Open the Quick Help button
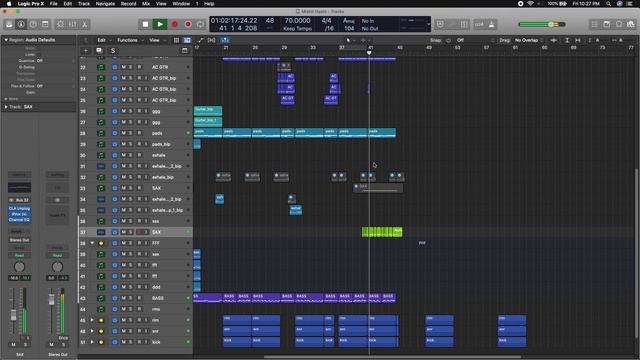 (33, 24)
